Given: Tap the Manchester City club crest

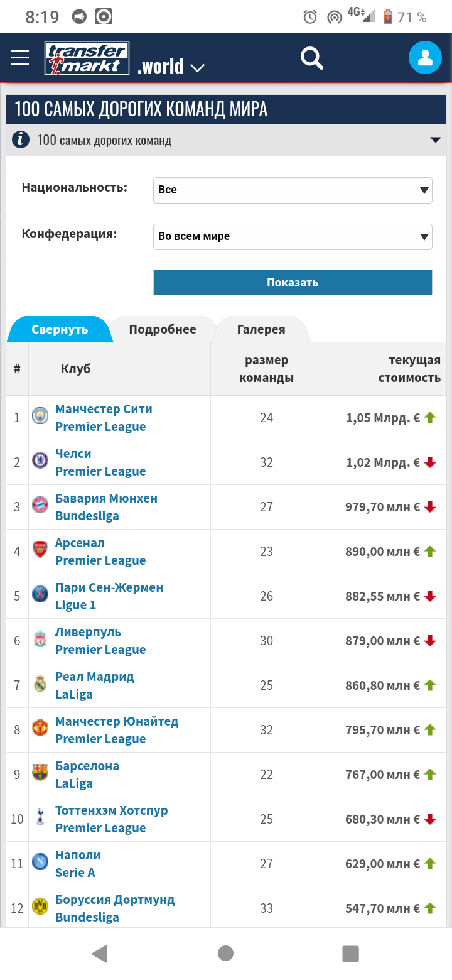Looking at the screenshot, I should point(40,416).
